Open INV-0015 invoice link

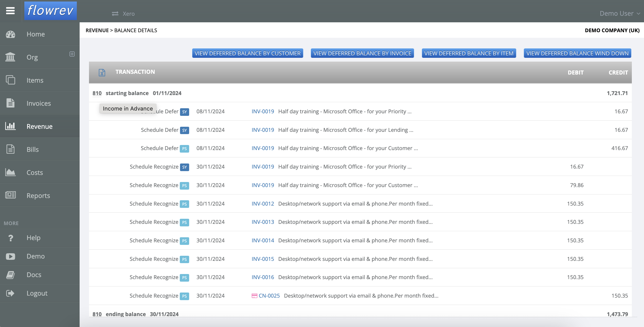point(263,259)
